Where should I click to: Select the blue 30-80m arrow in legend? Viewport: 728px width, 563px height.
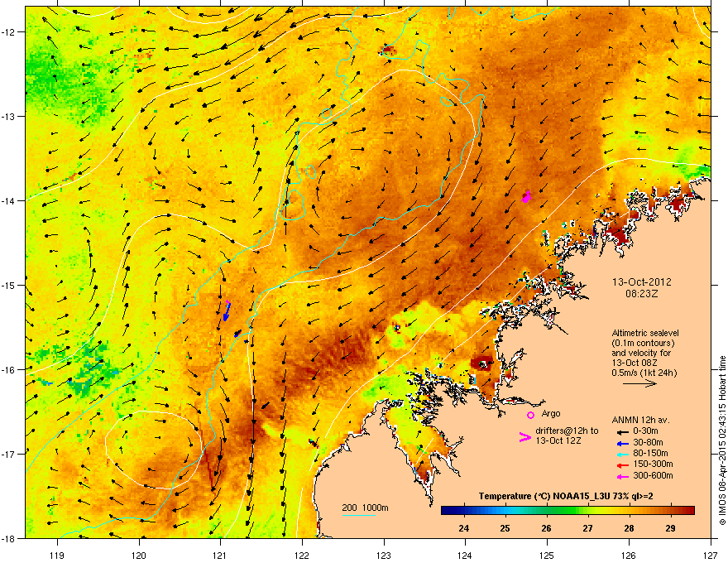pos(622,443)
